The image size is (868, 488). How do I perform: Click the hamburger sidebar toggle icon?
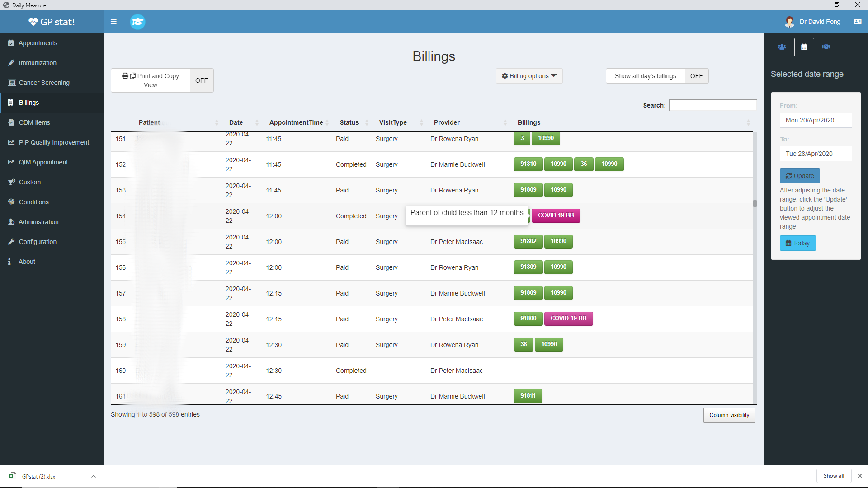click(113, 22)
